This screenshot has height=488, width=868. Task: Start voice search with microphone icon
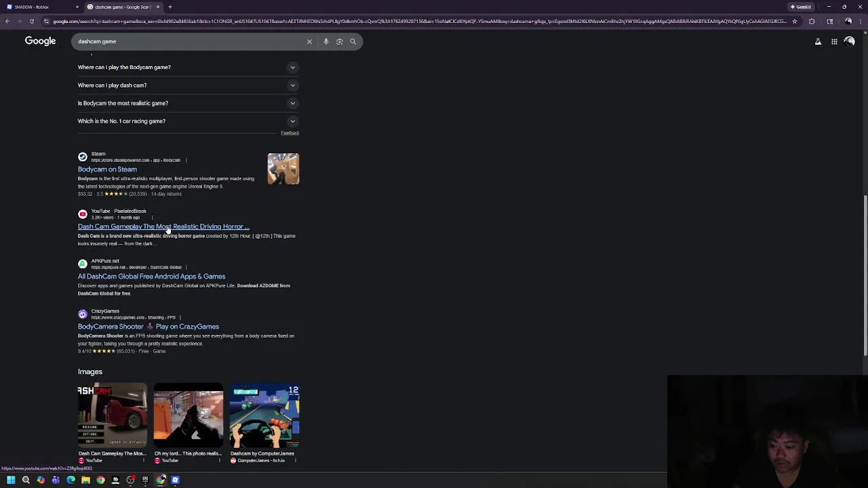click(326, 41)
